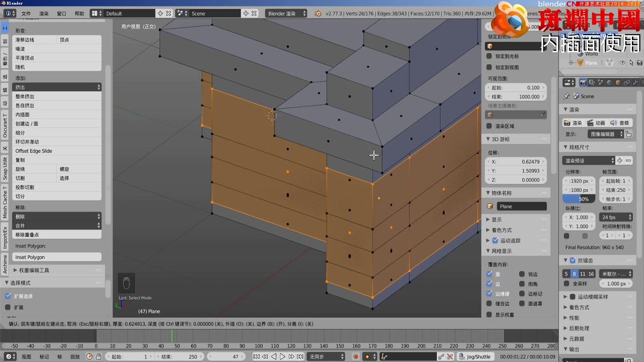644x362 pixels.
Task: Toggle auto keyframe record button
Action: (x=356, y=356)
